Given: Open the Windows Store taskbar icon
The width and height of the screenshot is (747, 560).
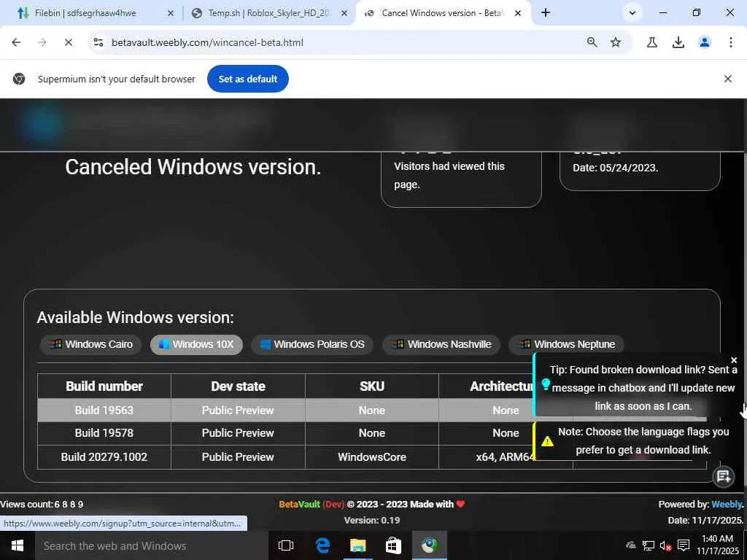Looking at the screenshot, I should pyautogui.click(x=393, y=545).
